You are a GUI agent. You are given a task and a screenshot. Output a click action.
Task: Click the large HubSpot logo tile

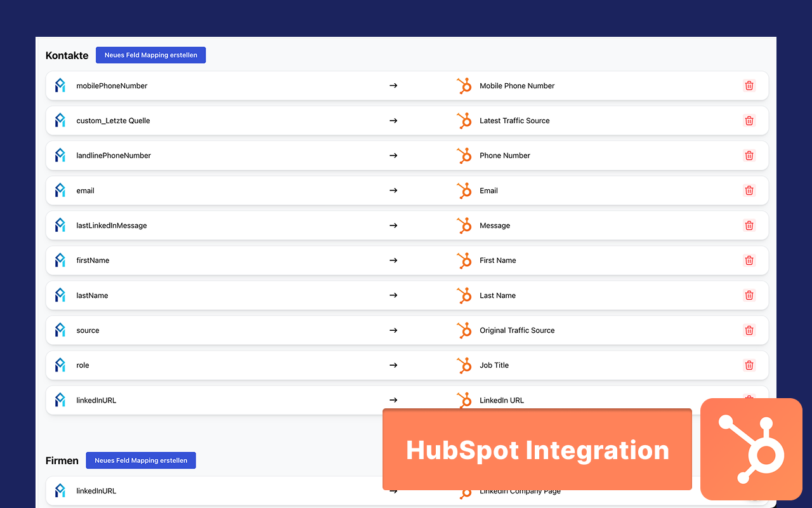pos(751,450)
